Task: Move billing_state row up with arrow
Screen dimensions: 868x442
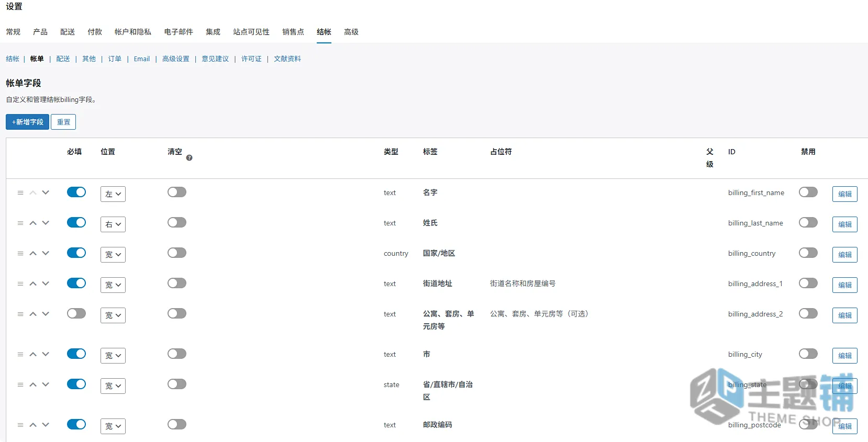Action: 33,384
